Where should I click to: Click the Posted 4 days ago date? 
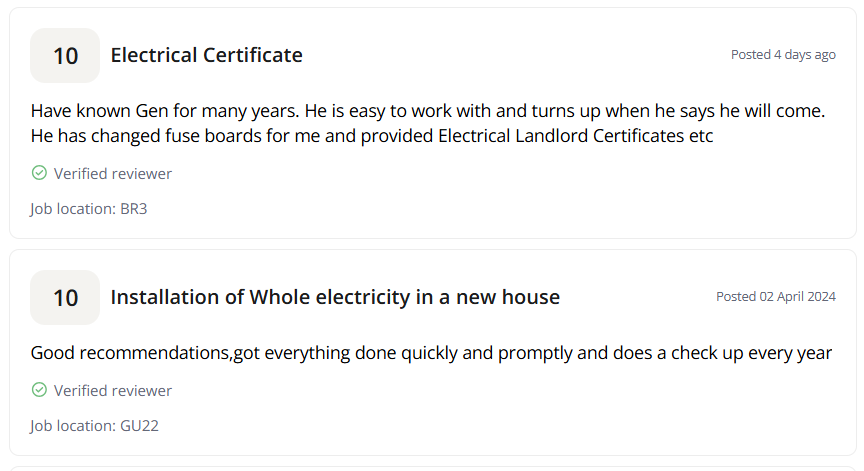[x=783, y=55]
